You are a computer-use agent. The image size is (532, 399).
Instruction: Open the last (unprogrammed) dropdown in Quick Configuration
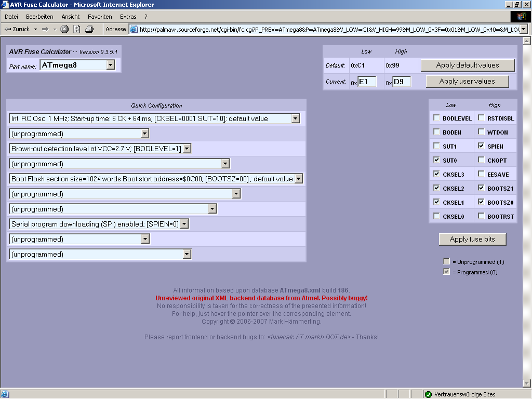point(187,254)
